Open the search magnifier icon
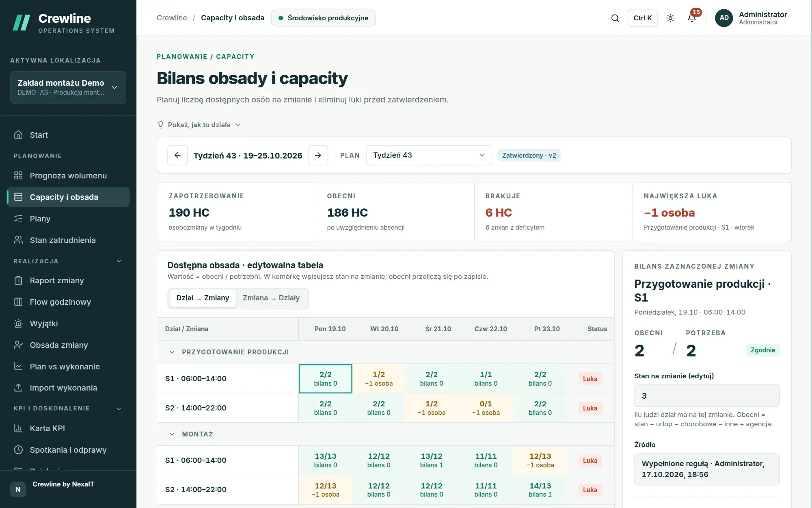This screenshot has height=508, width=812. (615, 18)
